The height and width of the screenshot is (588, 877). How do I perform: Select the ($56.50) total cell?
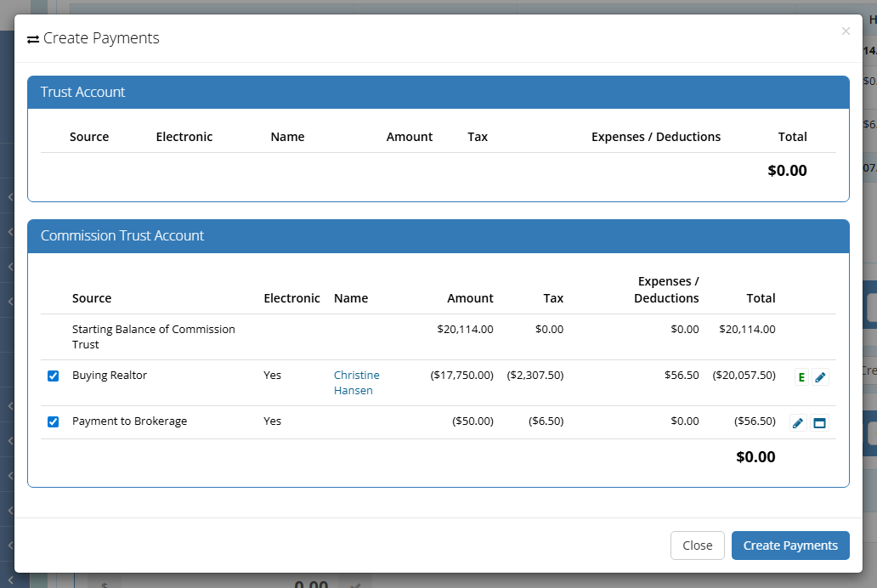coord(755,421)
